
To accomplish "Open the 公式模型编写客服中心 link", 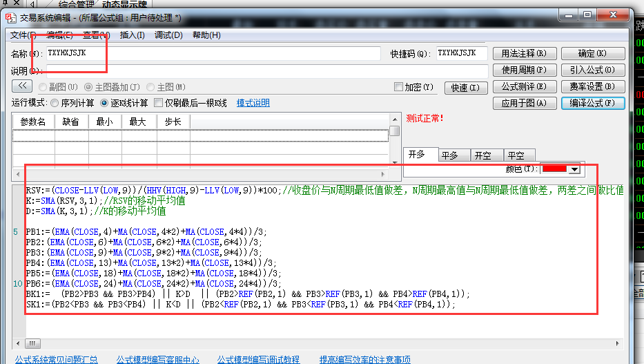I will click(x=157, y=359).
